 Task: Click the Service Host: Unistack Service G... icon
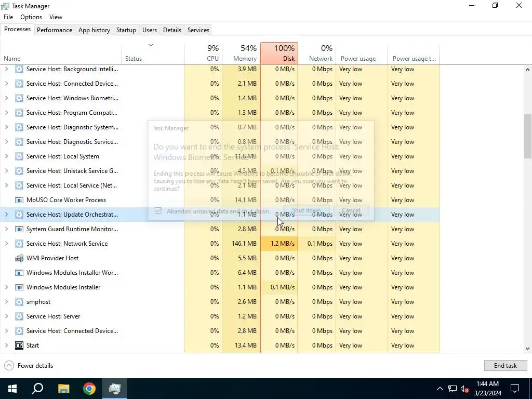[x=19, y=170]
